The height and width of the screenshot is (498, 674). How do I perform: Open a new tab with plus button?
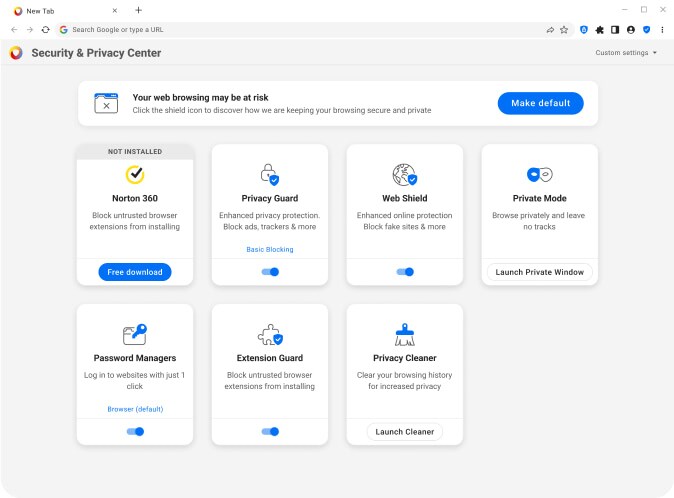[138, 10]
